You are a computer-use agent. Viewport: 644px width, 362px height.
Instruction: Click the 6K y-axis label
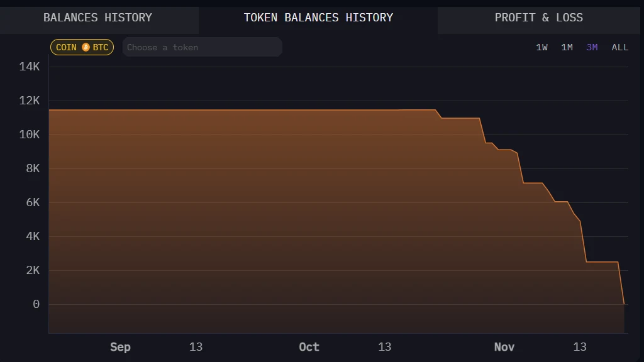(x=33, y=202)
